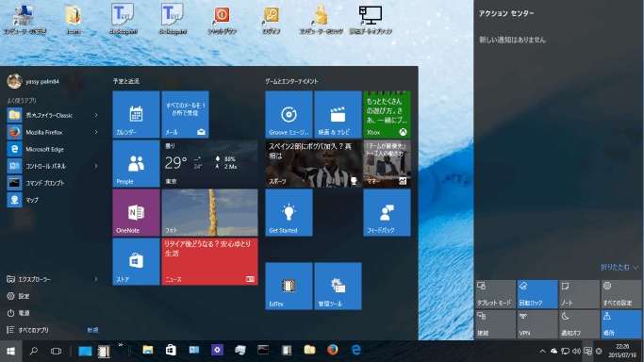Viewport: 644px width, 362px height.
Task: Open the VPN quick action
Action: point(537,324)
